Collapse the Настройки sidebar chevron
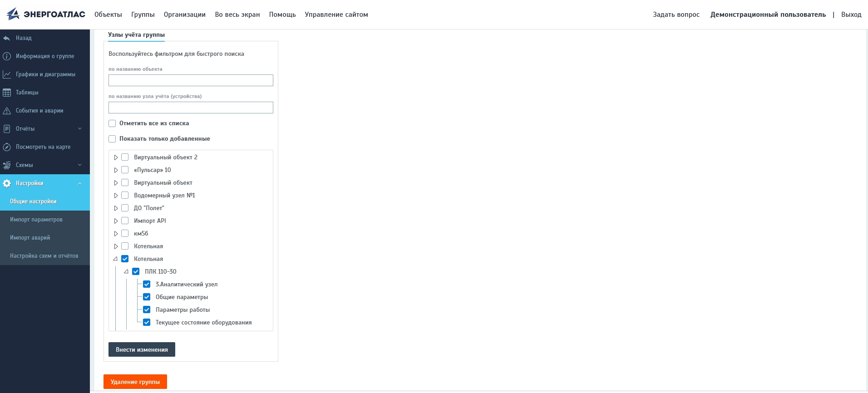868x393 pixels. pos(80,183)
